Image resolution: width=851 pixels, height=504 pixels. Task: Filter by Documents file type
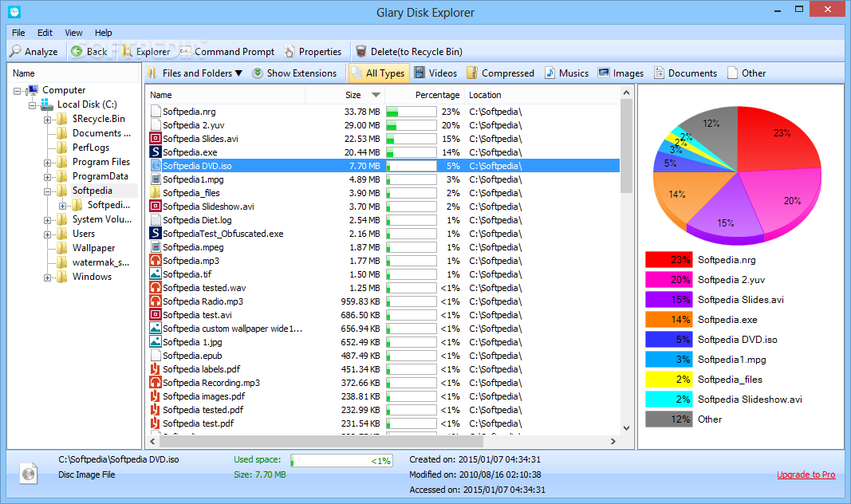coord(685,73)
